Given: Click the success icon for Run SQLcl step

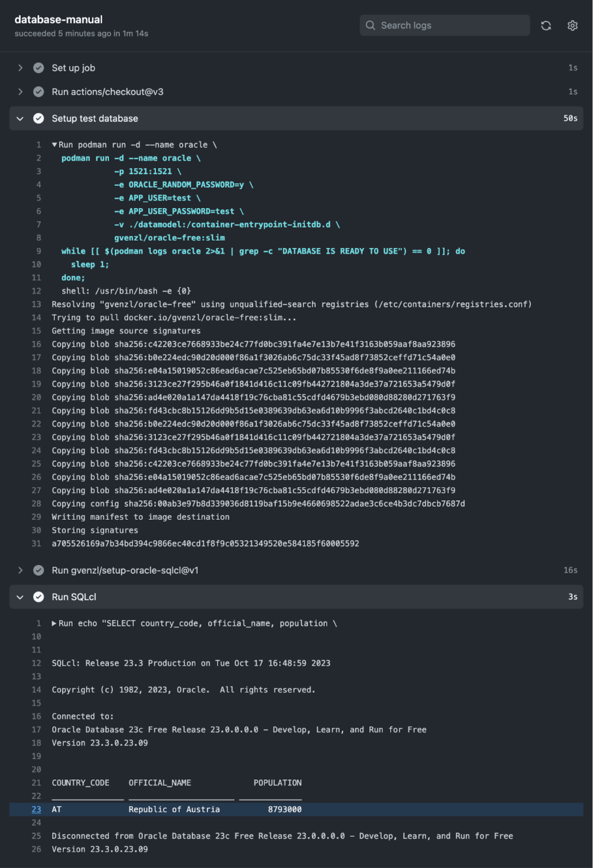Looking at the screenshot, I should point(37,597).
